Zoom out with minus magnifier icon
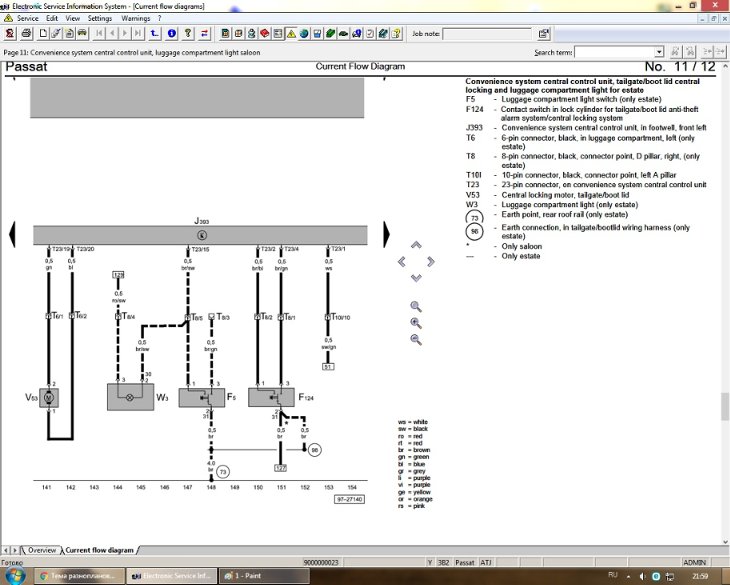This screenshot has width=730, height=585. pyautogui.click(x=416, y=339)
